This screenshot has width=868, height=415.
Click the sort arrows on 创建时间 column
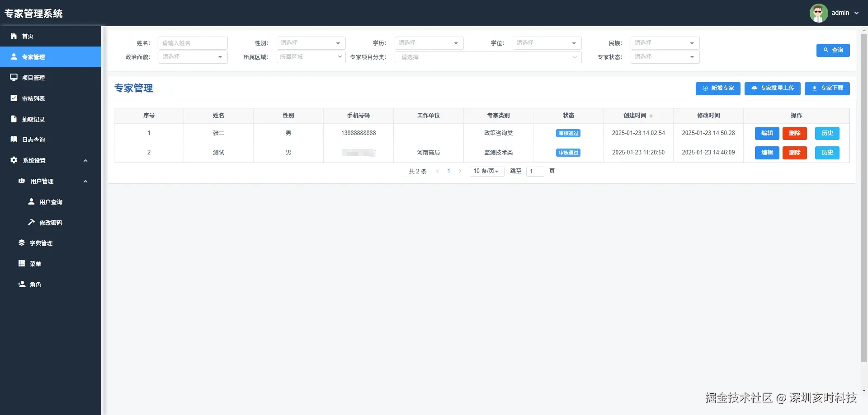coord(651,116)
